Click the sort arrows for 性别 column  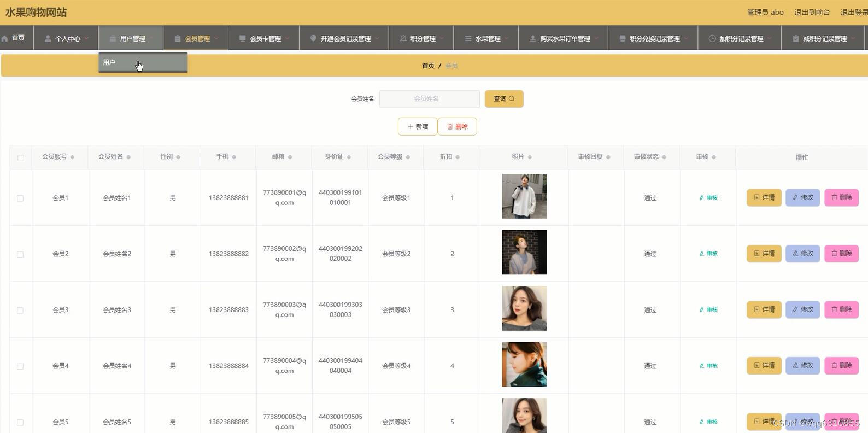tap(178, 157)
